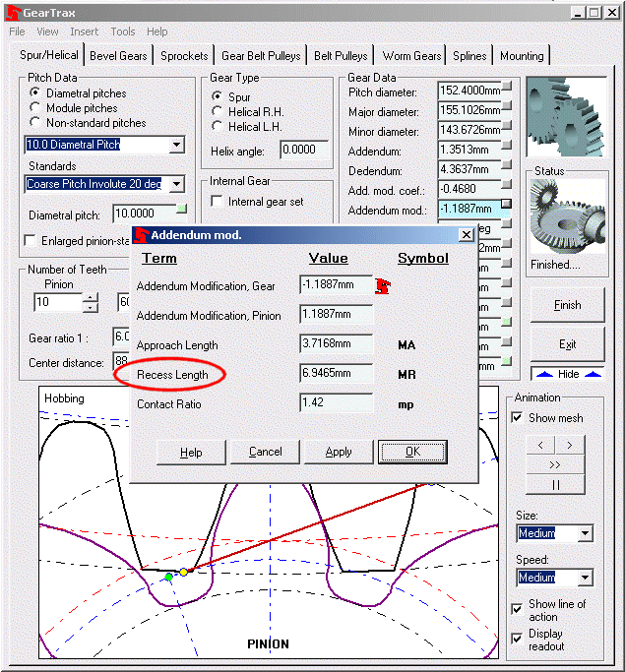Click the Diametral pitch value field

(145, 214)
